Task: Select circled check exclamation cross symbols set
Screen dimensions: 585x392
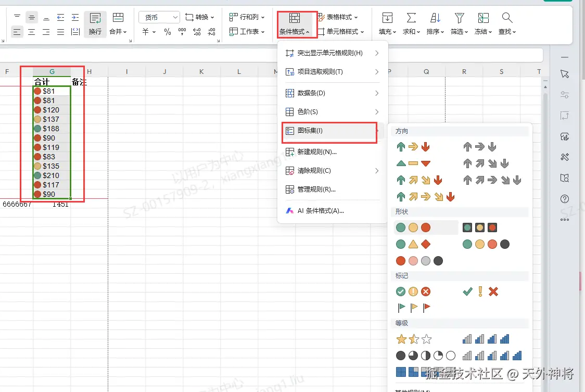Action: tap(413, 292)
